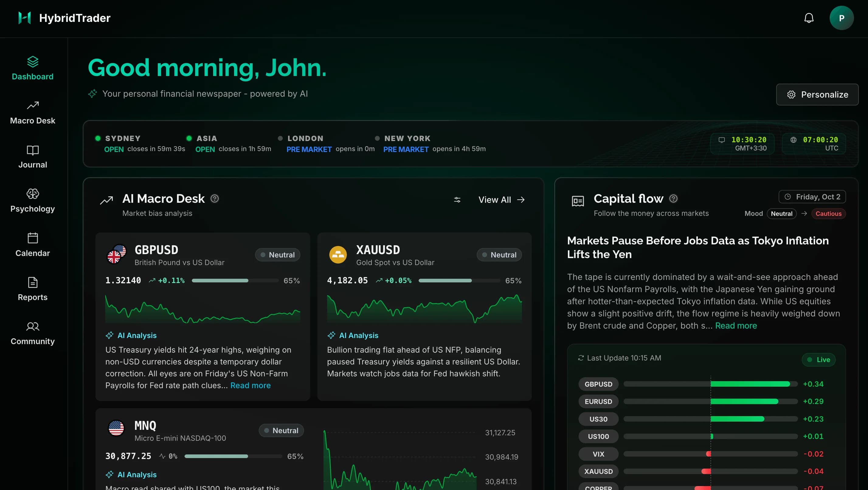Open the AI Macro Desk filter settings icon
Viewport: 868px width, 490px height.
(x=457, y=200)
